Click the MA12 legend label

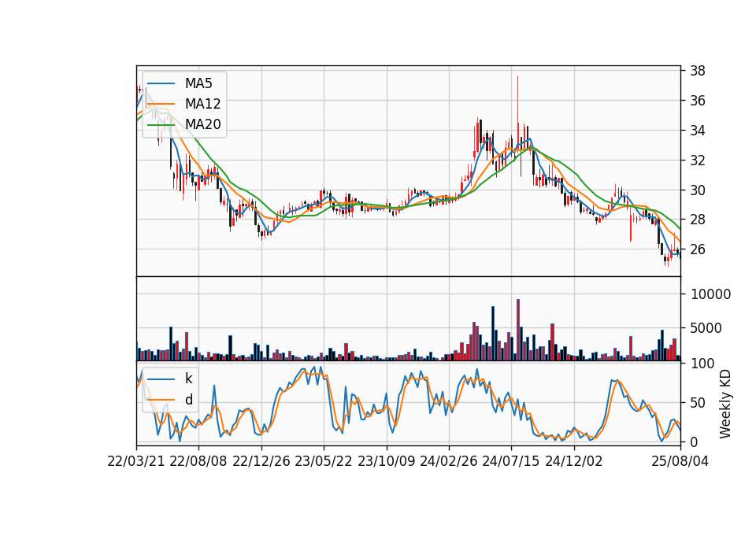click(x=202, y=104)
